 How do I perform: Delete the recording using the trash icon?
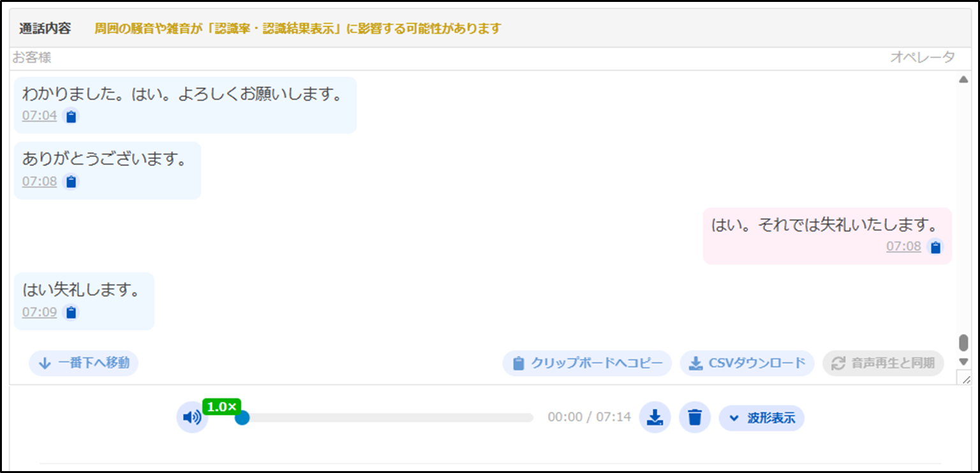(695, 417)
